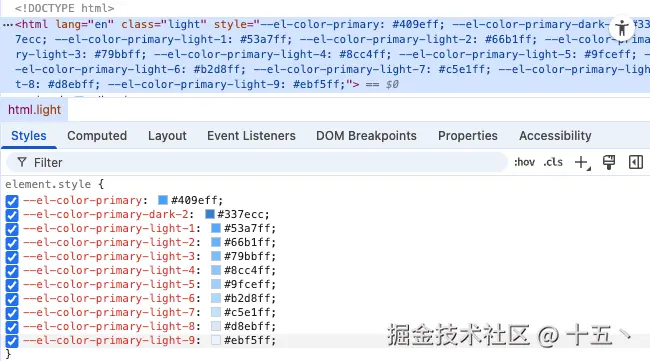Click the --el-color-primary-light-1 property name

[x=109, y=228]
